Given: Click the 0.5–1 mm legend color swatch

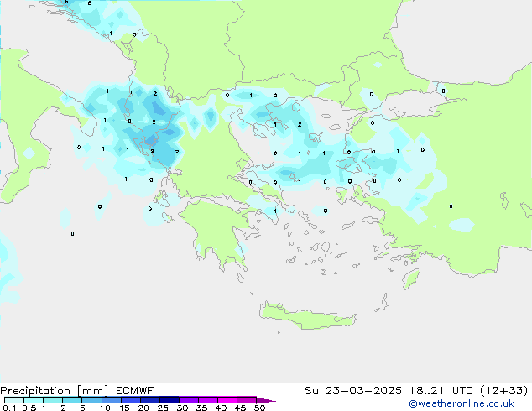Looking at the screenshot, I should pos(34,400).
